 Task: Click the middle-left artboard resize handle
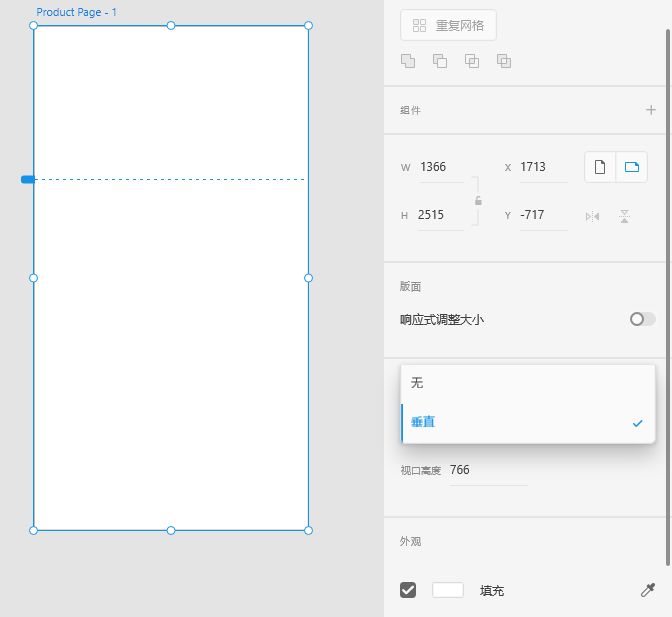pyautogui.click(x=33, y=279)
